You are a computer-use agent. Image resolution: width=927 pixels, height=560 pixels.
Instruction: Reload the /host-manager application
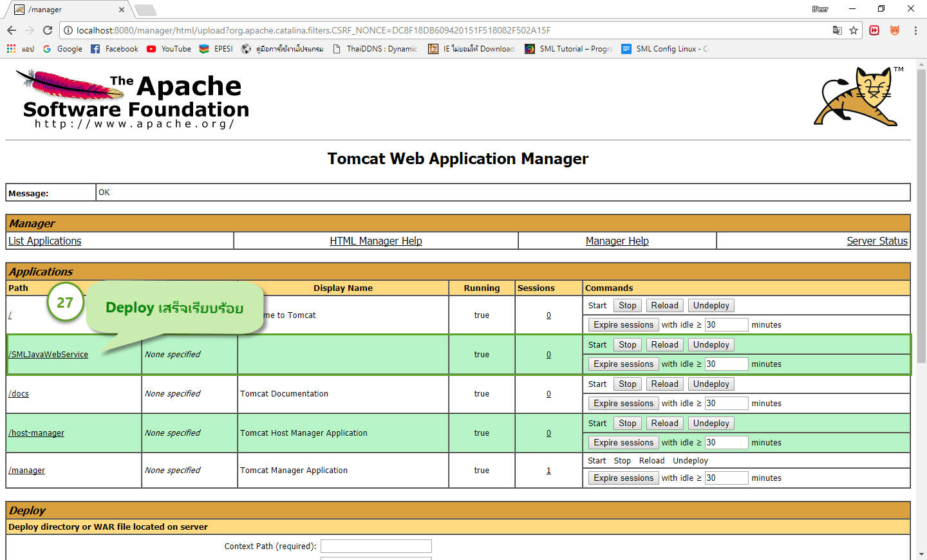click(x=665, y=424)
